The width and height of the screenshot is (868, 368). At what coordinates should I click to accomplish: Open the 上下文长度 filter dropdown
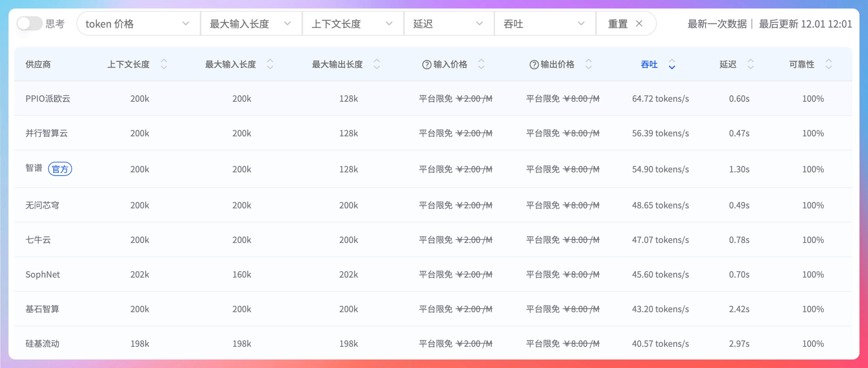click(352, 24)
